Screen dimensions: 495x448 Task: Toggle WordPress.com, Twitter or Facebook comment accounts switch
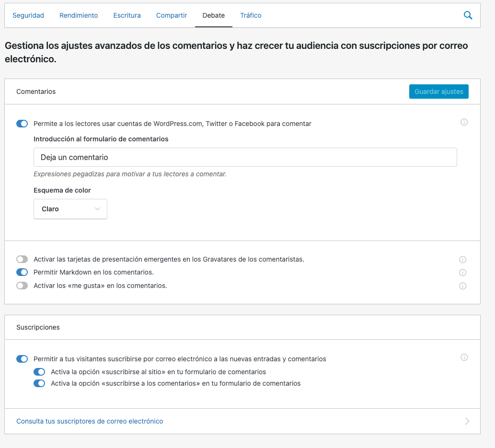(22, 124)
